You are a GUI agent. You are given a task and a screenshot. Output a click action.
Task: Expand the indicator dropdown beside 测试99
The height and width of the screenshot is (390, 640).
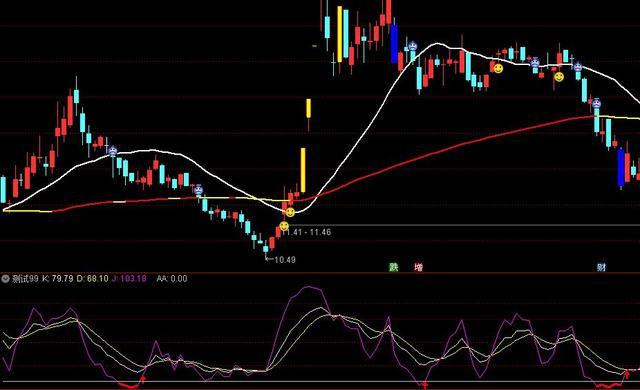[5, 279]
